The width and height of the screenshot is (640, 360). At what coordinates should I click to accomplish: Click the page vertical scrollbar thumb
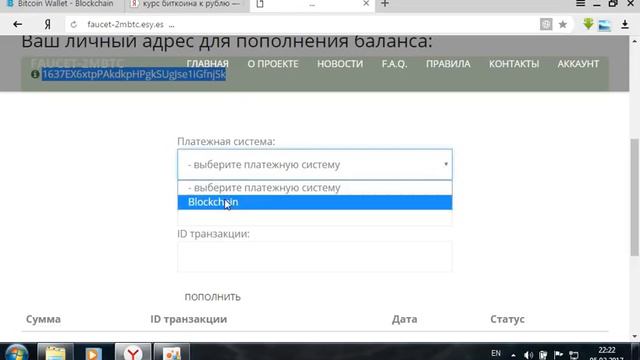click(x=634, y=197)
